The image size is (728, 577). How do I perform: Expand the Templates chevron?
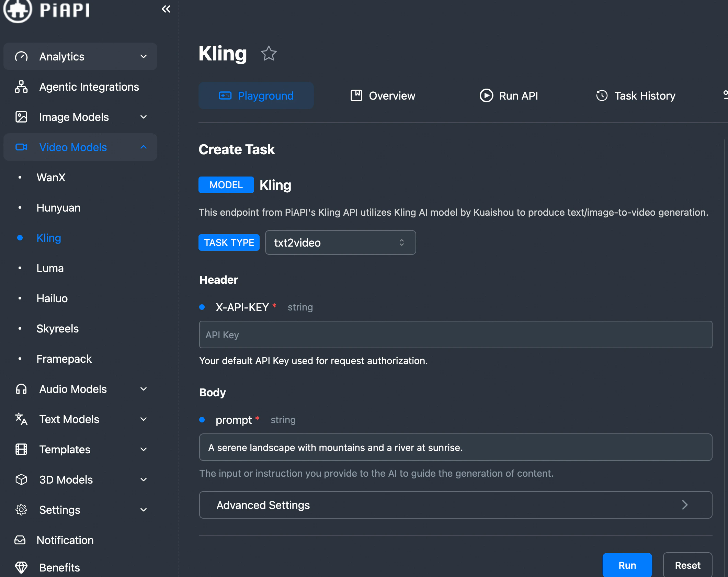point(144,449)
